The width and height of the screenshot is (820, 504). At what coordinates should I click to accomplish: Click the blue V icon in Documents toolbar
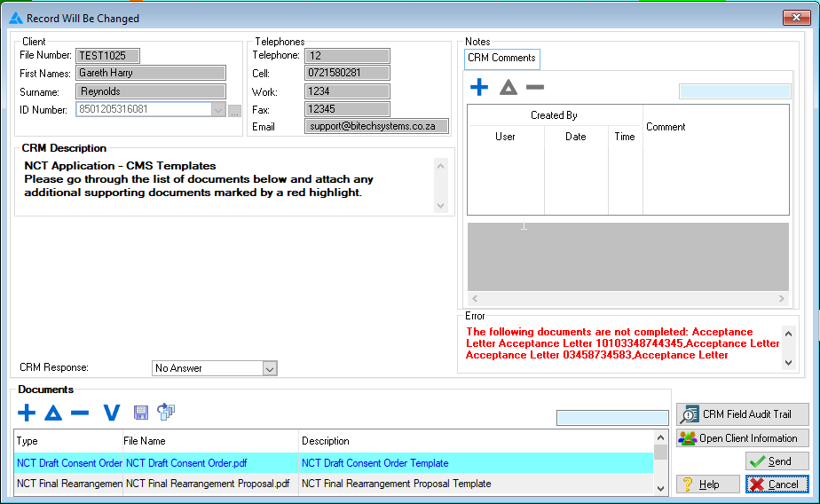click(111, 413)
